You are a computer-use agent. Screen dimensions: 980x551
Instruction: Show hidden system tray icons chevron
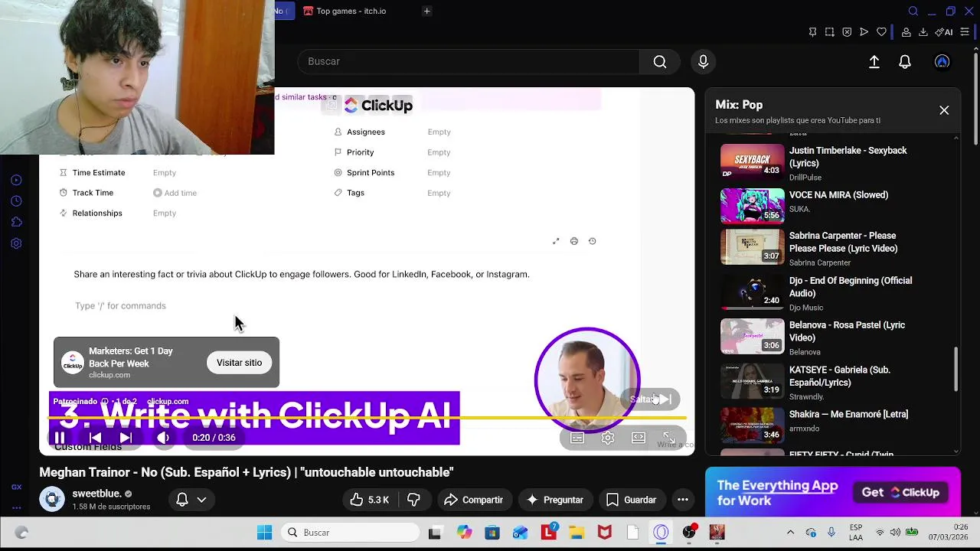click(x=790, y=533)
